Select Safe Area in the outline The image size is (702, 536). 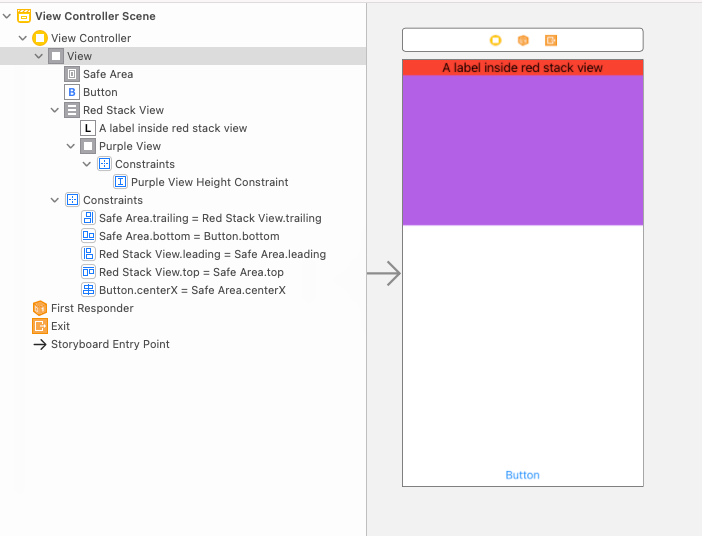coord(183,74)
